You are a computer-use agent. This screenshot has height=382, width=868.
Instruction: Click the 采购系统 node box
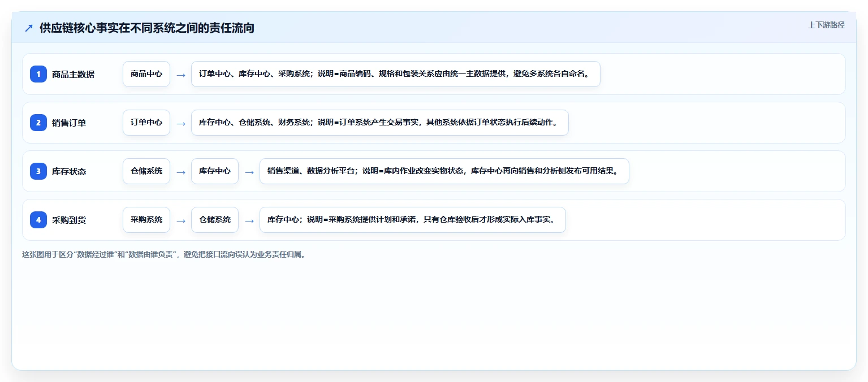tap(146, 220)
